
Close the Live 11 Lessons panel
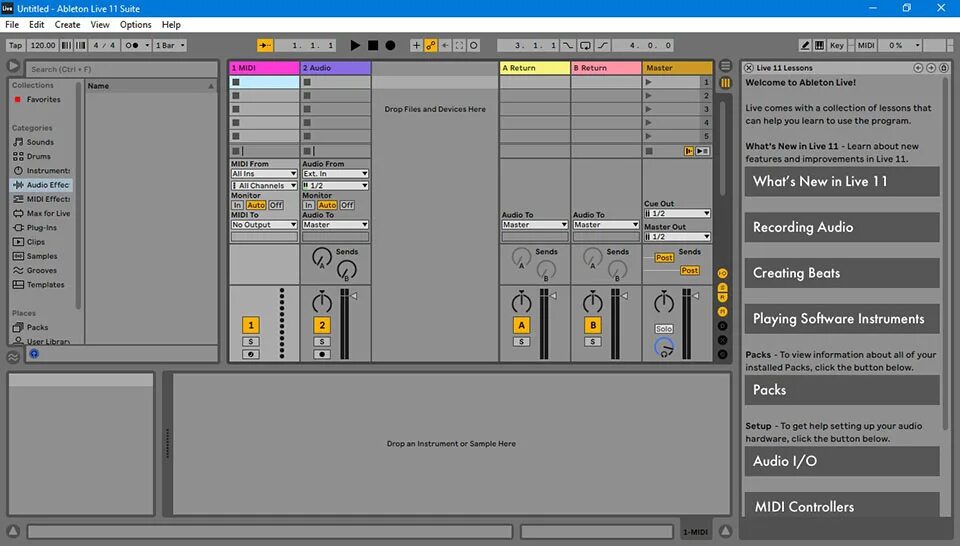point(748,68)
